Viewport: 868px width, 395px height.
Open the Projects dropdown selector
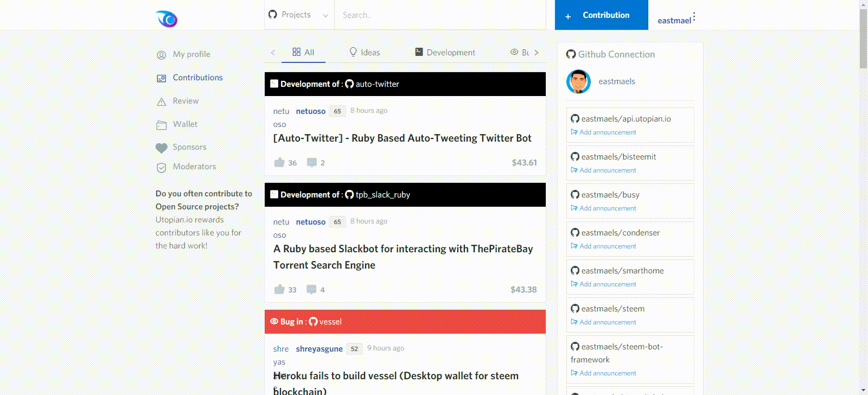(299, 15)
